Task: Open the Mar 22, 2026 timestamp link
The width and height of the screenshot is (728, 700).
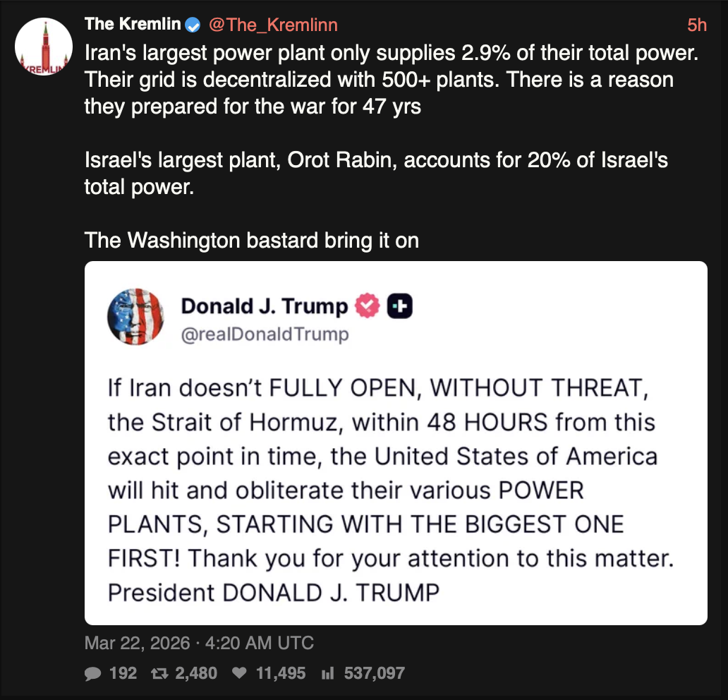Action: coord(200,642)
